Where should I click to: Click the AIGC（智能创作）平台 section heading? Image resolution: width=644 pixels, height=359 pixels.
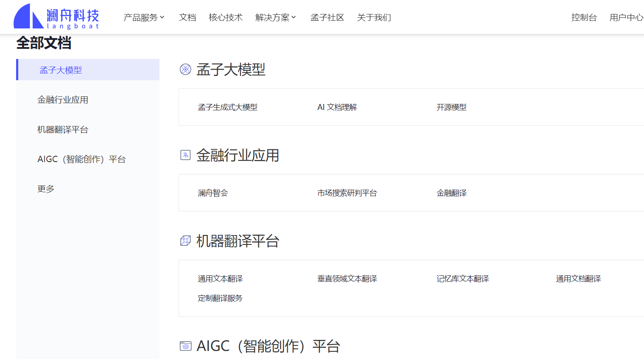268,346
